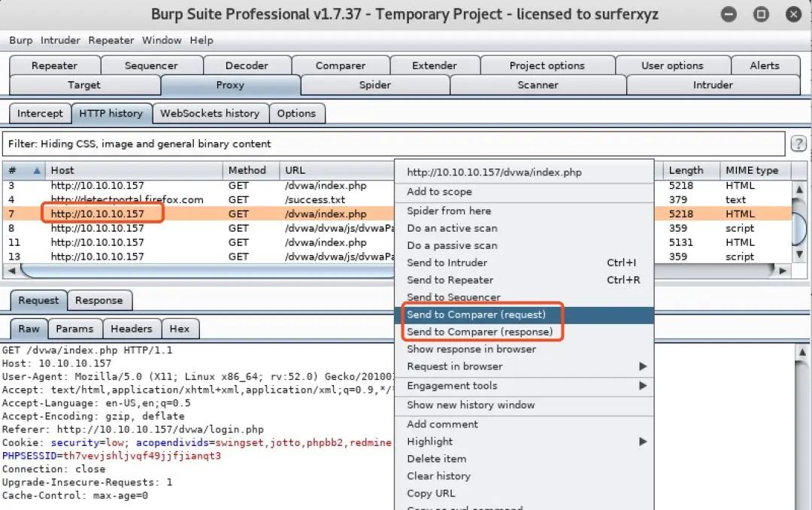This screenshot has width=812, height=510.
Task: Choose Clear history
Action: [524, 476]
